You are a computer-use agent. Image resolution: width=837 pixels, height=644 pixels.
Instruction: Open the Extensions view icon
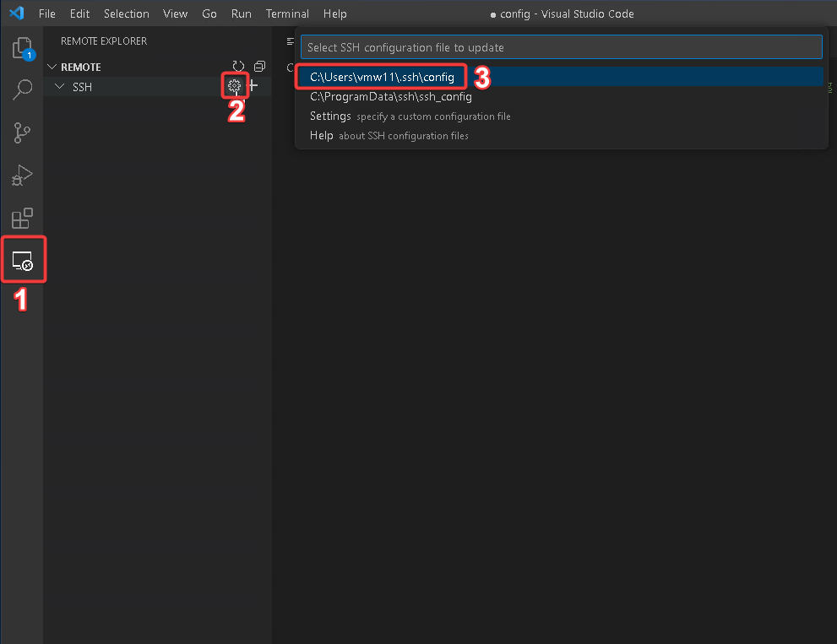pos(23,219)
